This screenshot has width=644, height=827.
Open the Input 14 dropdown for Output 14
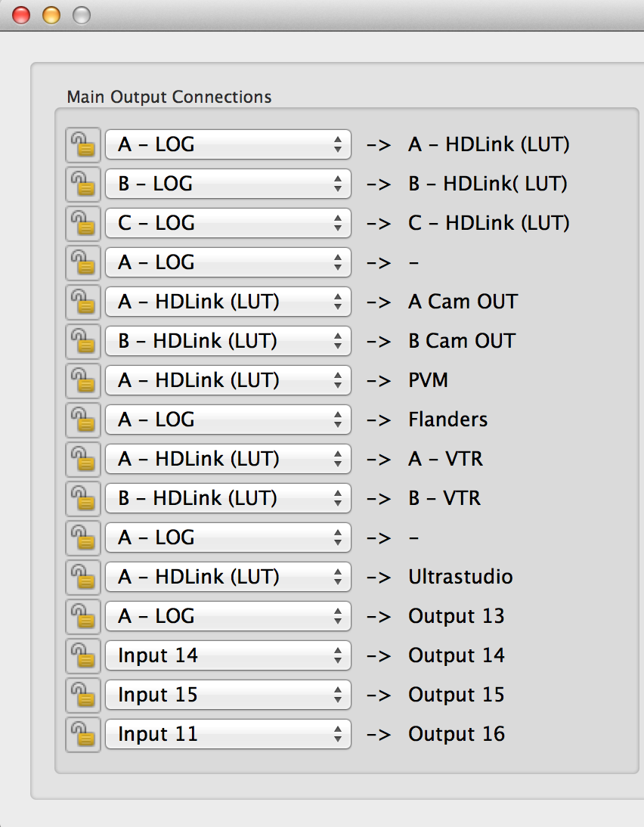click(x=227, y=655)
